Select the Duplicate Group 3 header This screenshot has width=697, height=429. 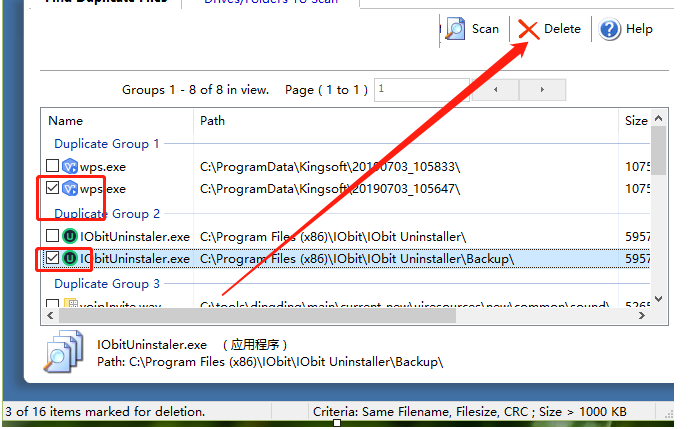tap(107, 284)
